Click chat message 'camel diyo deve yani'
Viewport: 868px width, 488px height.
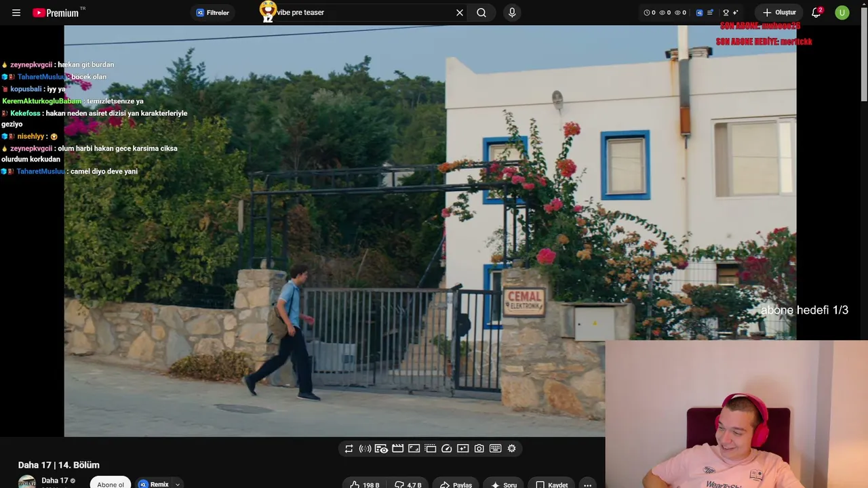coord(104,171)
